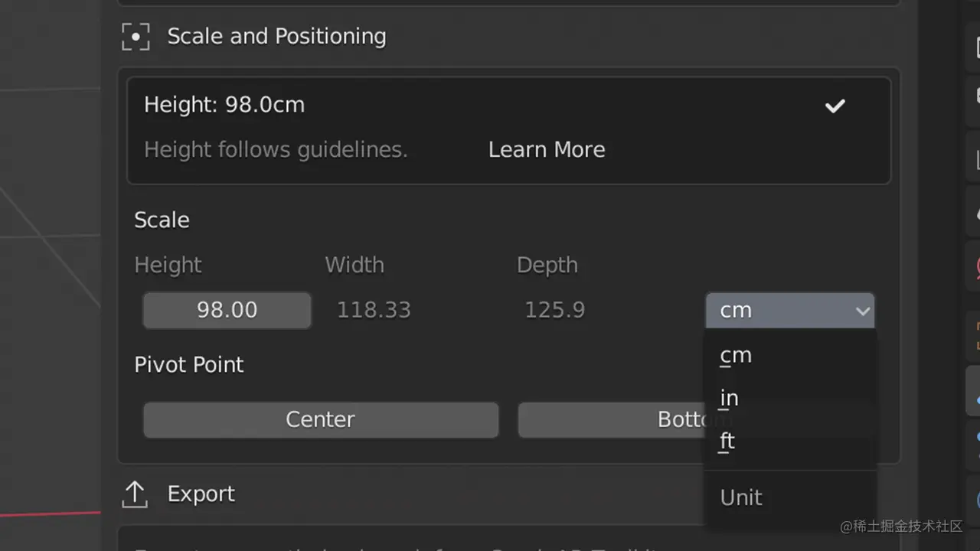The height and width of the screenshot is (551, 980).
Task: Click the Scale and Positioning focus icon
Action: (x=136, y=37)
